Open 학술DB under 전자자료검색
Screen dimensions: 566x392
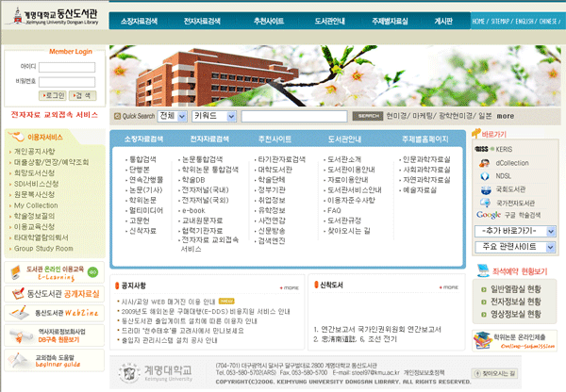[193, 180]
